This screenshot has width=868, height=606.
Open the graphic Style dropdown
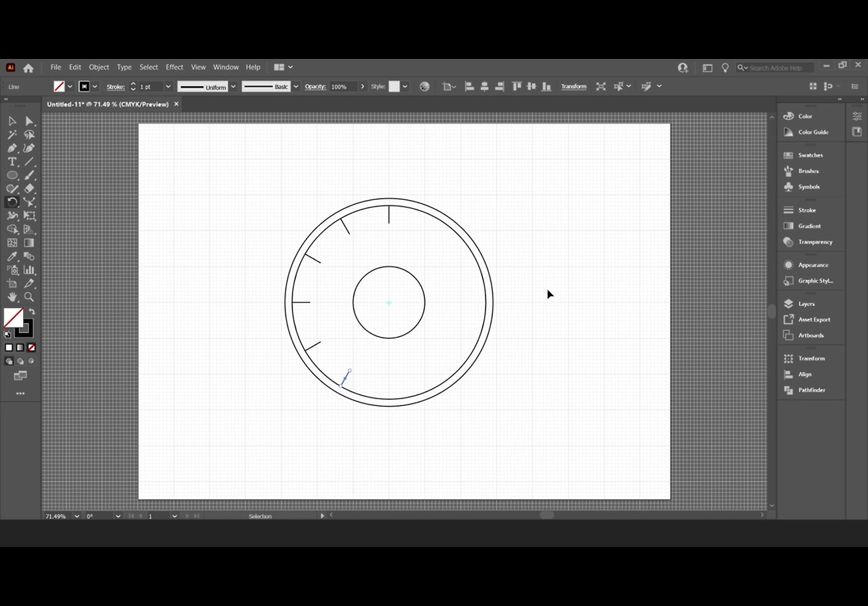(x=406, y=87)
